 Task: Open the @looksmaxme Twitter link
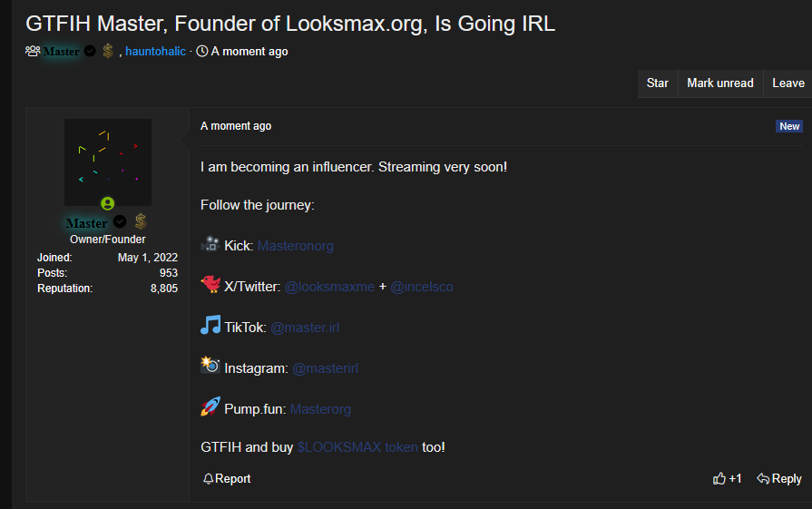(x=330, y=287)
